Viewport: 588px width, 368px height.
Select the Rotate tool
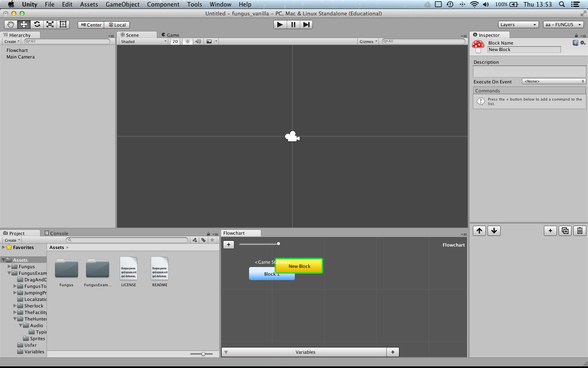(x=37, y=25)
